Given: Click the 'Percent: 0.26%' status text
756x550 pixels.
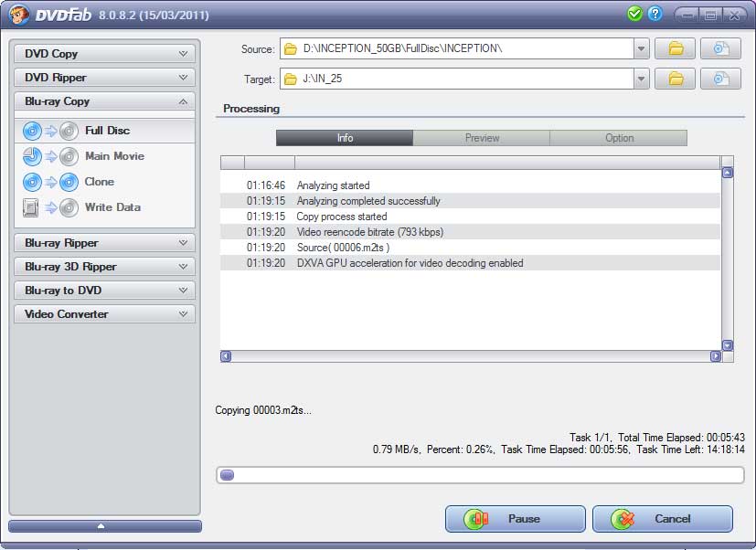Looking at the screenshot, I should 460,450.
